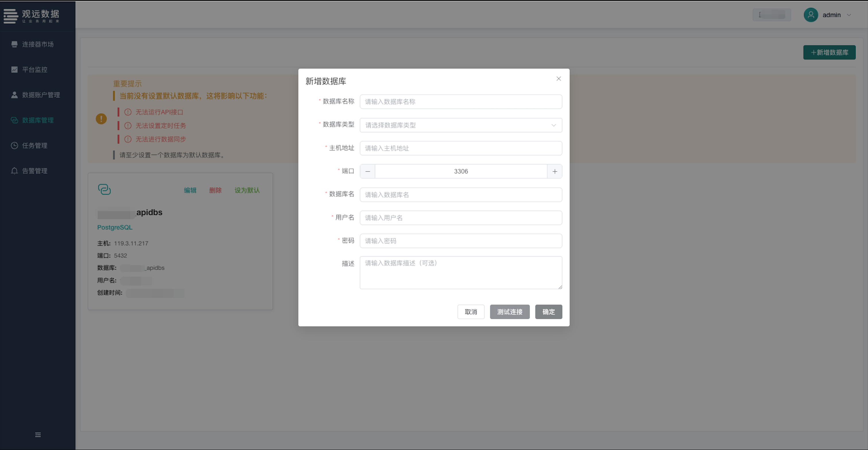
Task: Click the 告警管理 bell icon
Action: pos(14,171)
